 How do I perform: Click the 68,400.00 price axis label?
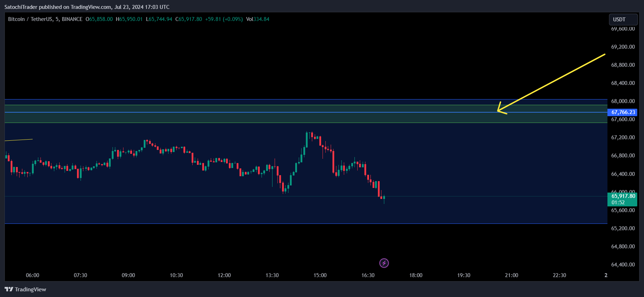point(623,83)
